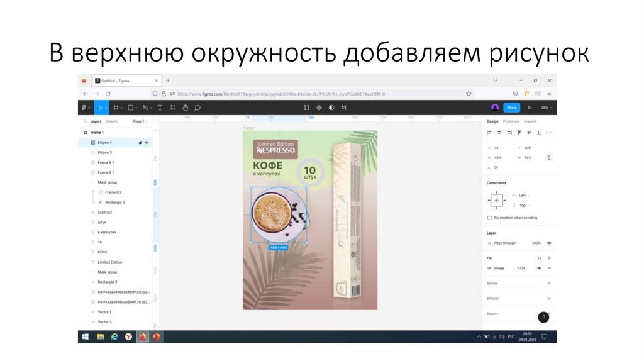Viewport: 644px width, 361px height.
Task: Align vertical centers in Design panel
Action: tap(529, 132)
